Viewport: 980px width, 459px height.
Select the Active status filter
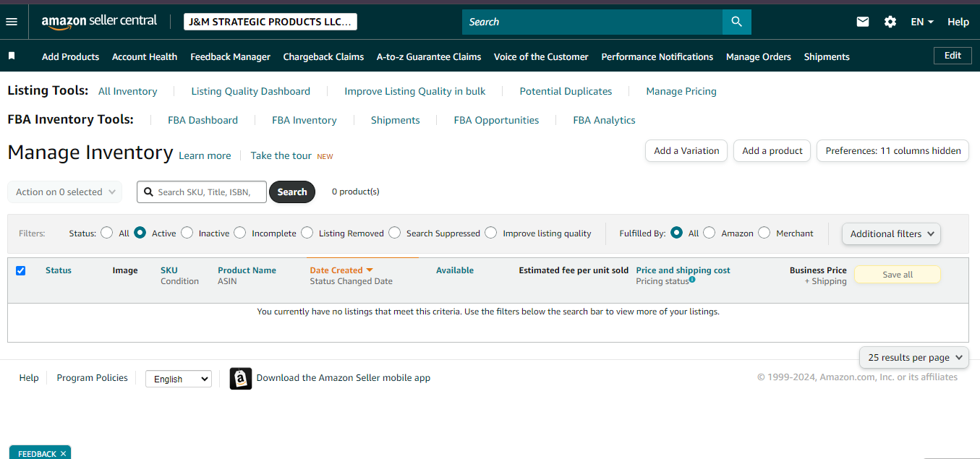click(x=140, y=233)
